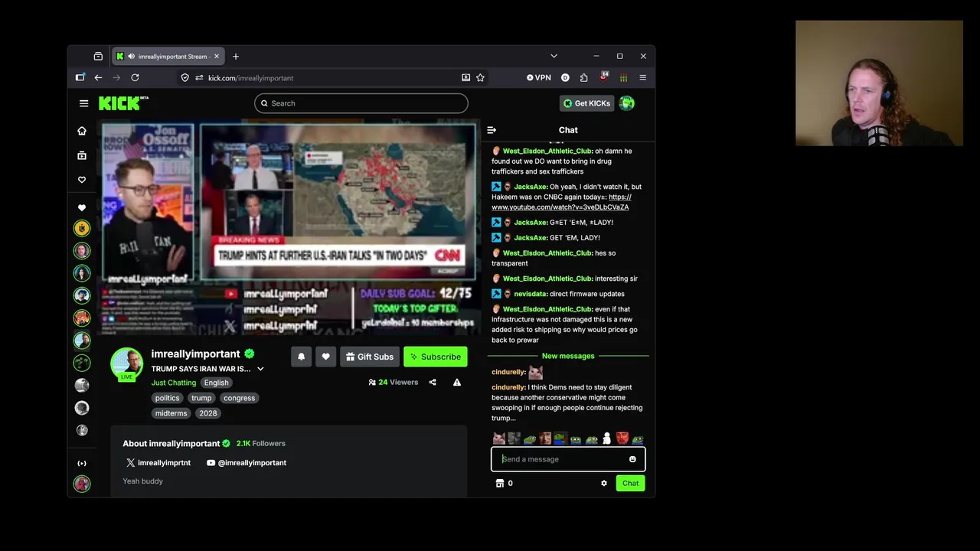Screen dimensions: 980x551
Task: Open the Browse icon in Kick sidebar
Action: click(82, 155)
